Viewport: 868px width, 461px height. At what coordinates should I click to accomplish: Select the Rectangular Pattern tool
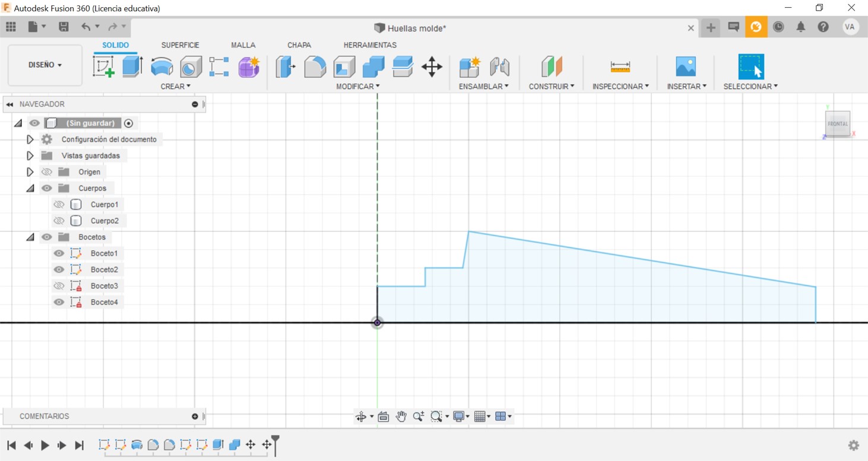[219, 66]
